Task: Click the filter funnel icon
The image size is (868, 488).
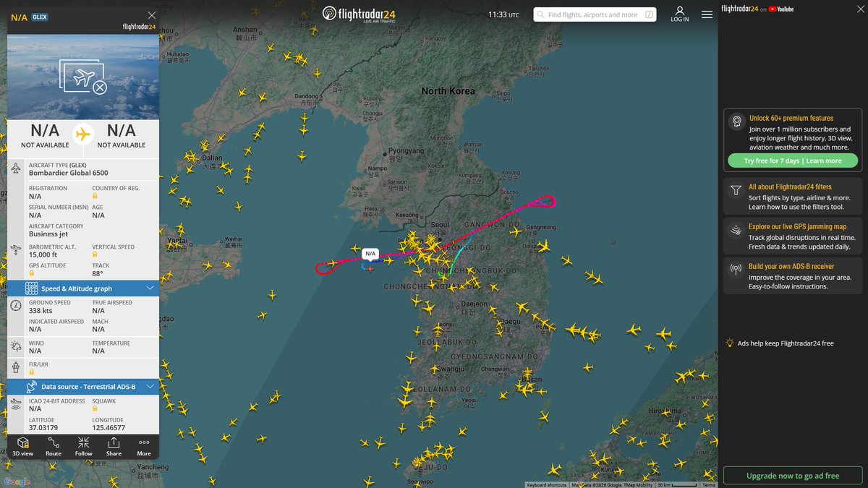Action: point(736,191)
